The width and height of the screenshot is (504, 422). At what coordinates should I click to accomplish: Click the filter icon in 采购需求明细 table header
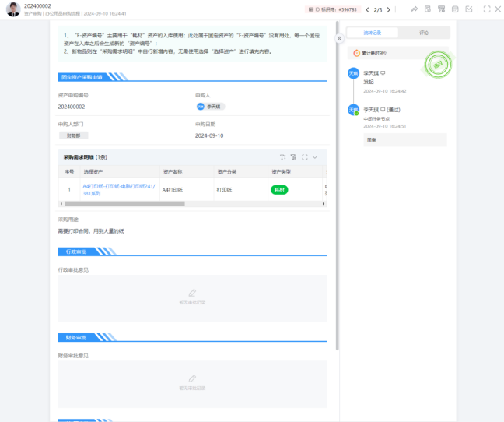tap(293, 156)
